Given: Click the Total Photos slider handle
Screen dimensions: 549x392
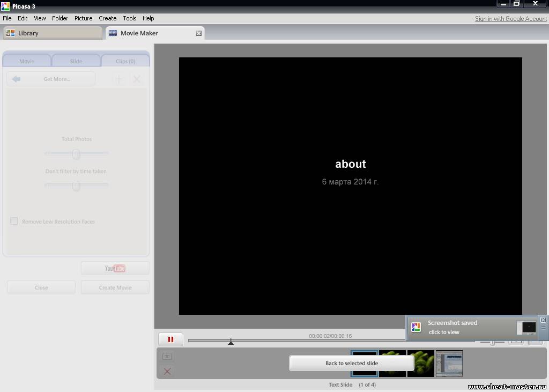Looking at the screenshot, I should tap(76, 154).
